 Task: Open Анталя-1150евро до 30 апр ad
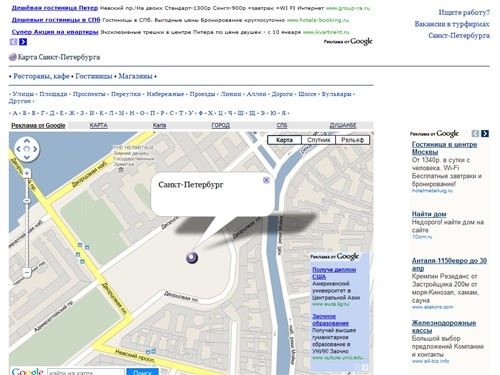[449, 264]
